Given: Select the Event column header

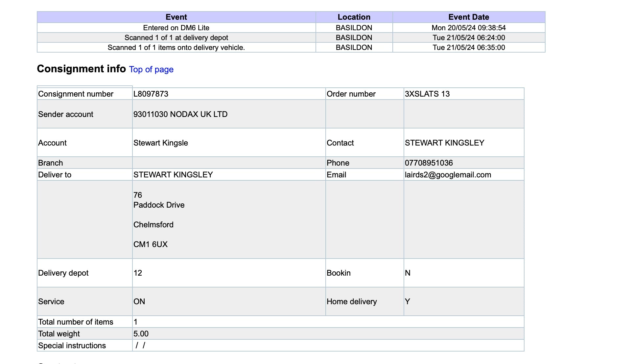Looking at the screenshot, I should pyautogui.click(x=176, y=17).
